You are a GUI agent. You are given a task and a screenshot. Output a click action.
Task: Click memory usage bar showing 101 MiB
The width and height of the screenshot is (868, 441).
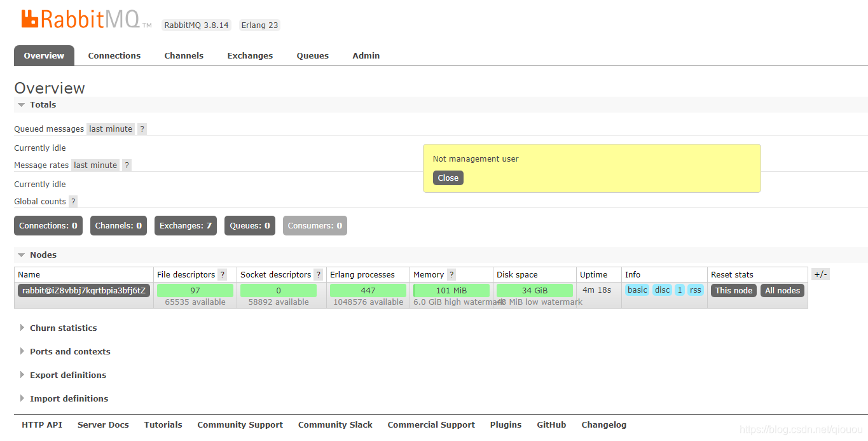[x=451, y=290]
